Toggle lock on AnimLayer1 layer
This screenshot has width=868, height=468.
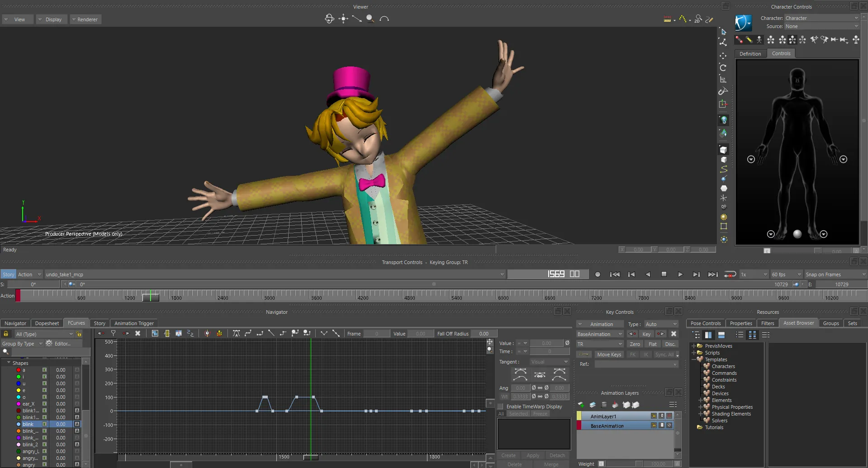pyautogui.click(x=654, y=416)
